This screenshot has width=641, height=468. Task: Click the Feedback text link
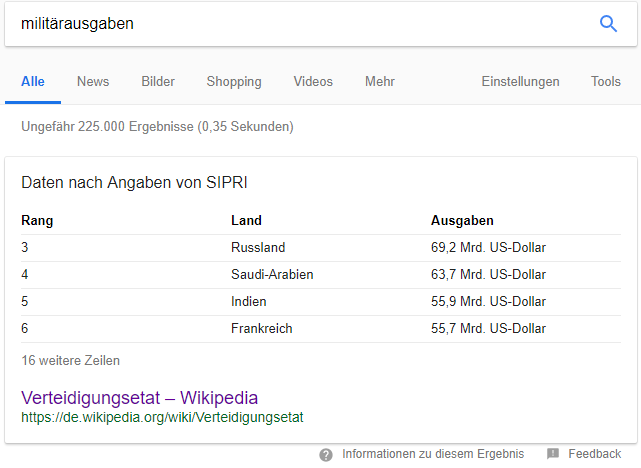594,454
